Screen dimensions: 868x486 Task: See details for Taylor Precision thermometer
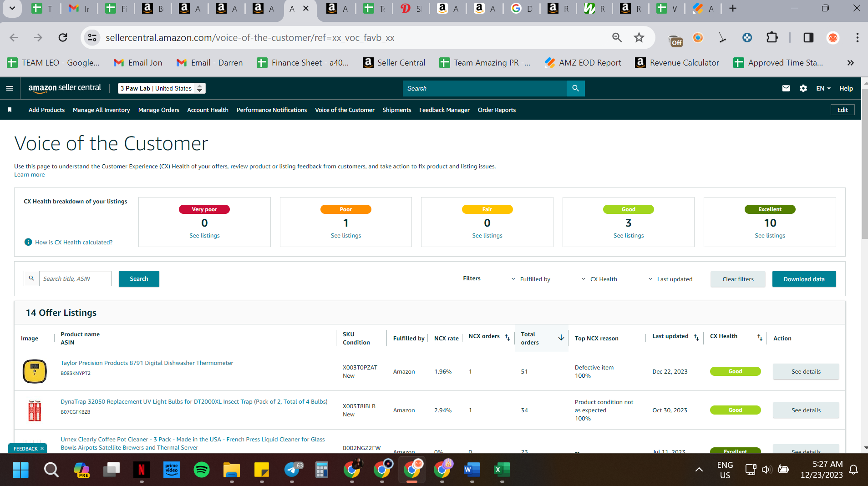806,371
